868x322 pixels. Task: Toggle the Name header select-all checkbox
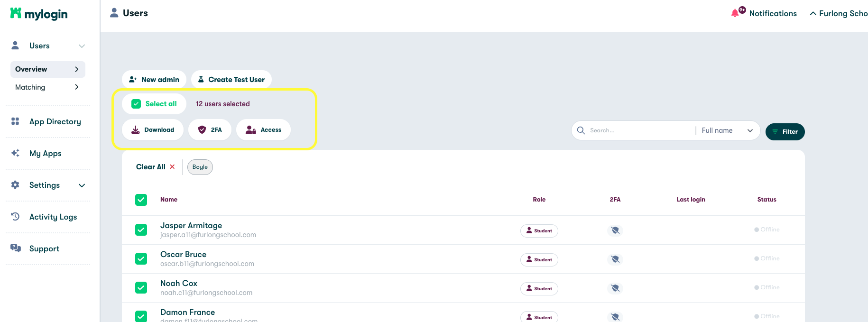coord(141,200)
